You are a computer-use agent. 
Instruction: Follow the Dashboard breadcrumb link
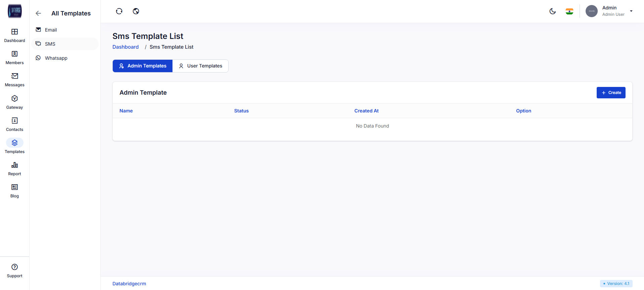coord(126,47)
